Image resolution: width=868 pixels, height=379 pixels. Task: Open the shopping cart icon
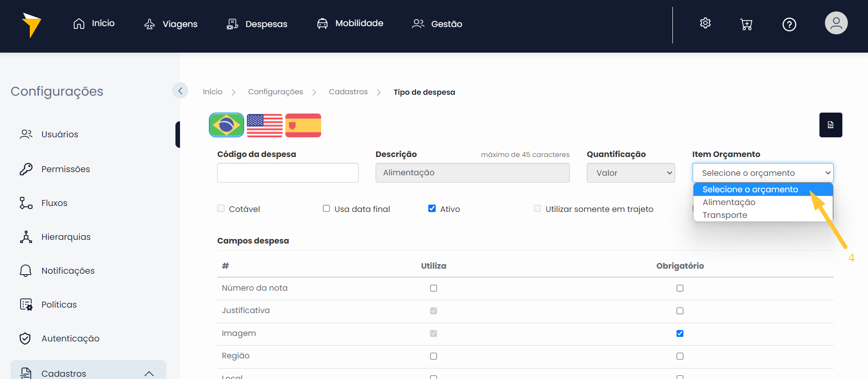tap(746, 24)
